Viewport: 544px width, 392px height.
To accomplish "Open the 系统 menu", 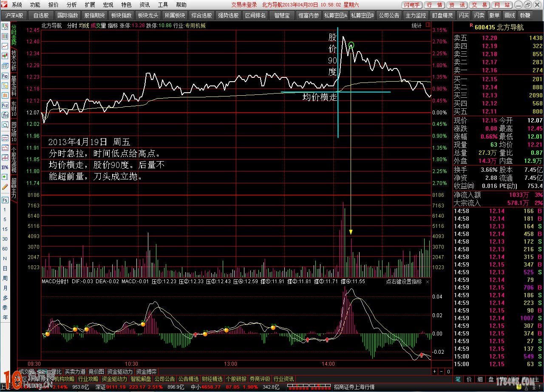I will click(17, 5).
